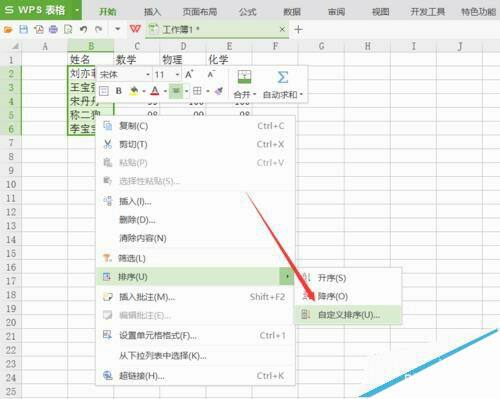
Task: Toggle Bold in the mini toolbar
Action: coord(118,91)
